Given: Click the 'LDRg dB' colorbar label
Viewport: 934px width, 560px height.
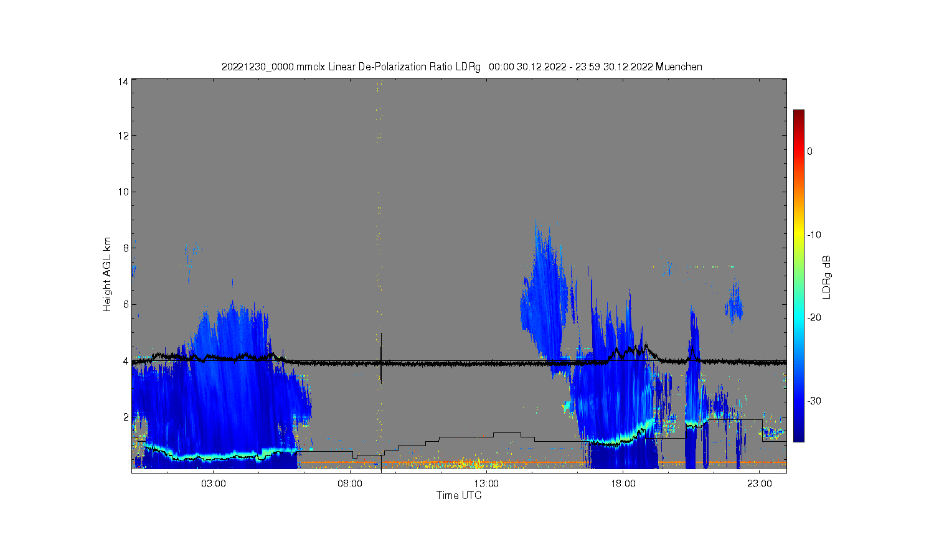Looking at the screenshot, I should pos(827,277).
